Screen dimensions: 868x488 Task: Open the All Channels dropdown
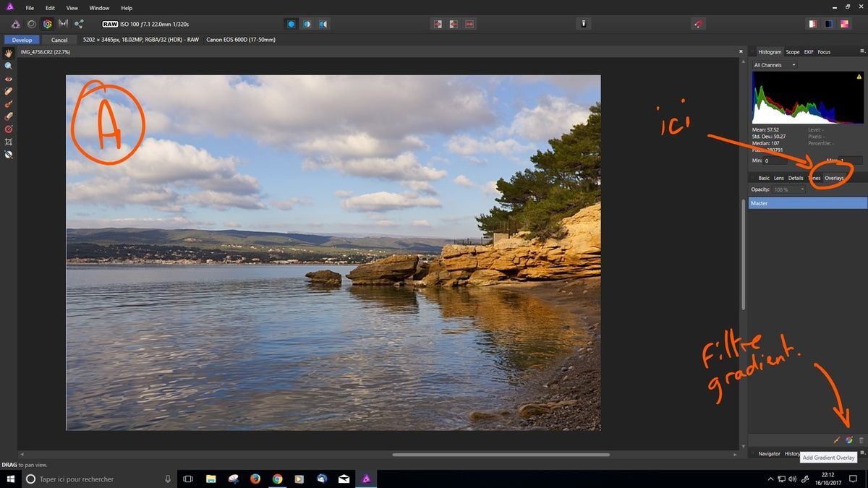tap(773, 64)
